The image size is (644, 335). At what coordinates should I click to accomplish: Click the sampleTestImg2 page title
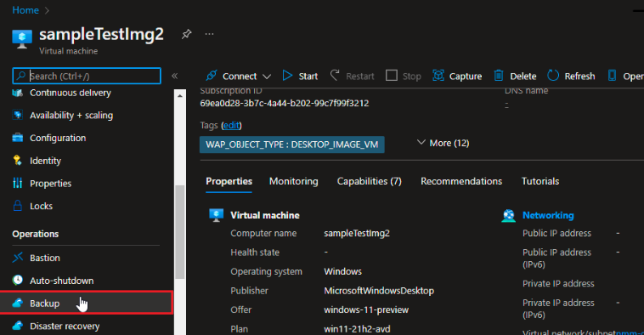[x=101, y=34]
